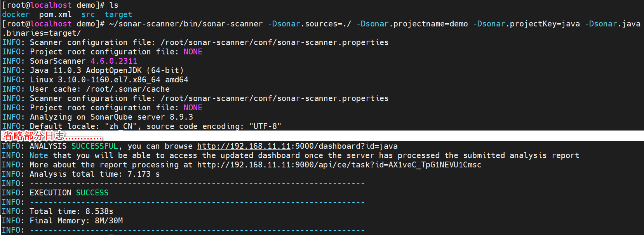644x235 pixels.
Task: Click the pom.xml file name
Action: [x=55, y=14]
